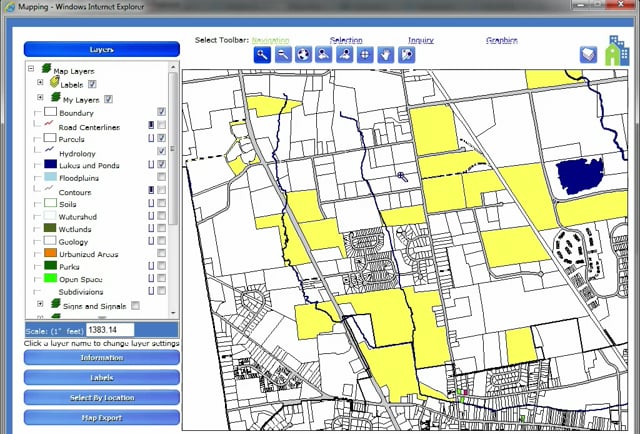Image resolution: width=640 pixels, height=434 pixels.
Task: Click the Urbanized Areas orange swatch
Action: click(50, 253)
